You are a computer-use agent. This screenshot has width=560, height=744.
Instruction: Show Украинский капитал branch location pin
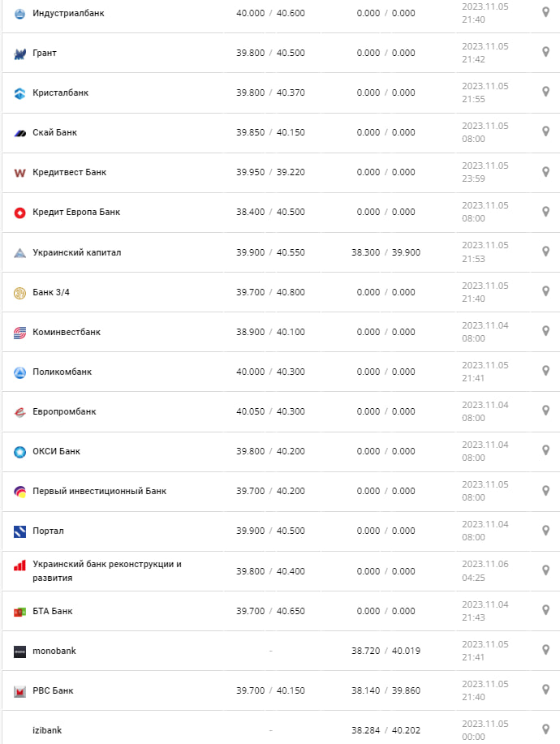pyautogui.click(x=545, y=252)
